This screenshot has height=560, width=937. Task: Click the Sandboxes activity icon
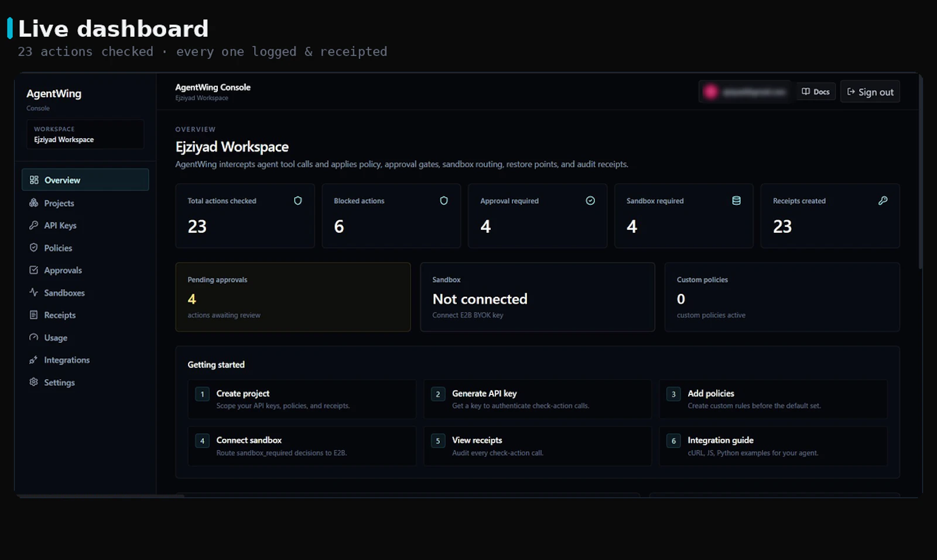click(34, 292)
